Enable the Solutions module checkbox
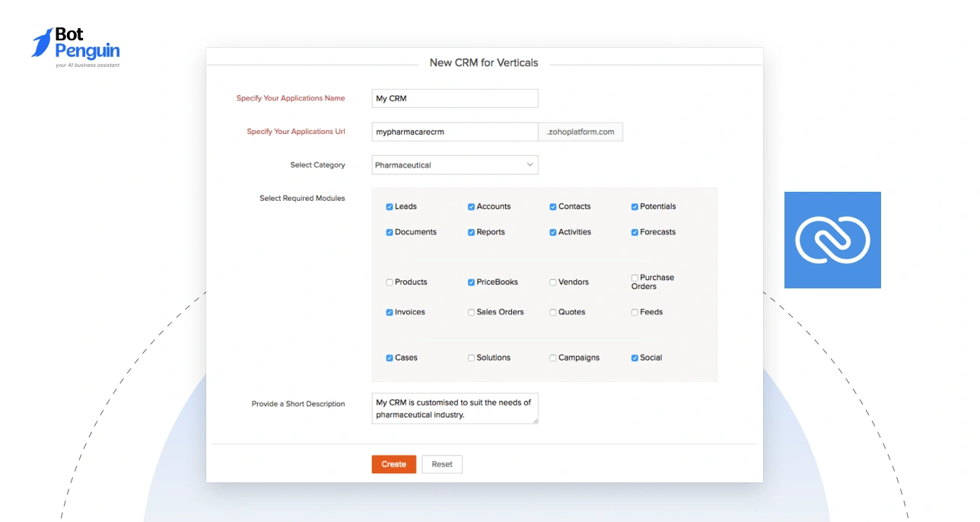980x522 pixels. point(471,358)
